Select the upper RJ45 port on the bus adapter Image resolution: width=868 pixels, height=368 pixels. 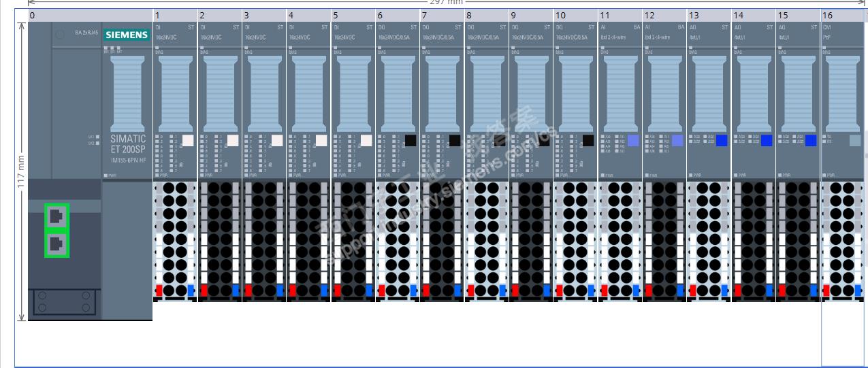click(57, 217)
